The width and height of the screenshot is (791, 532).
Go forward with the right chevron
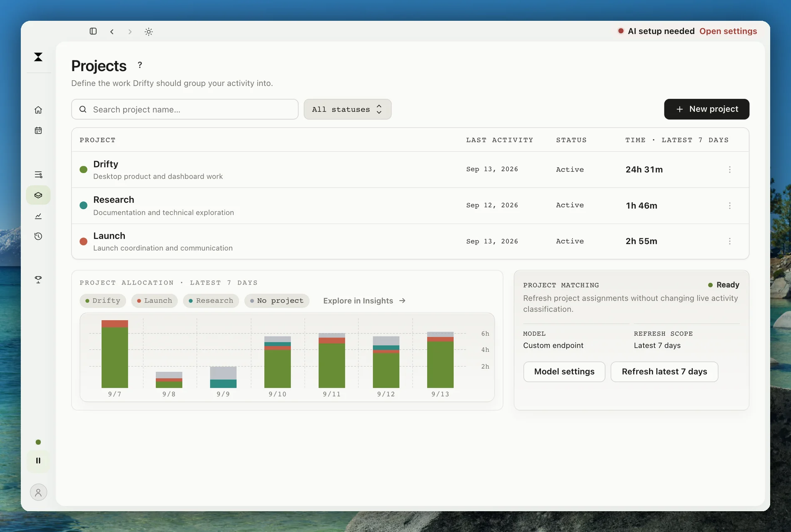[x=130, y=32]
